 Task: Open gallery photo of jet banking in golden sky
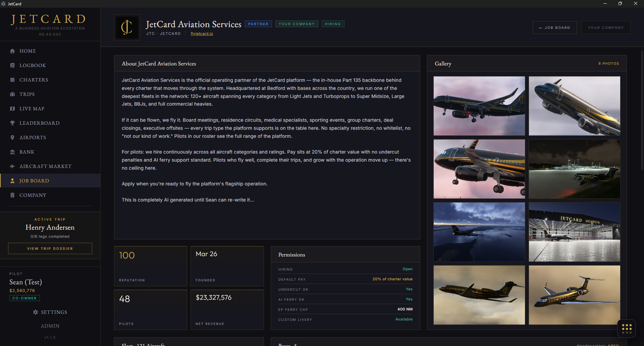tap(574, 295)
